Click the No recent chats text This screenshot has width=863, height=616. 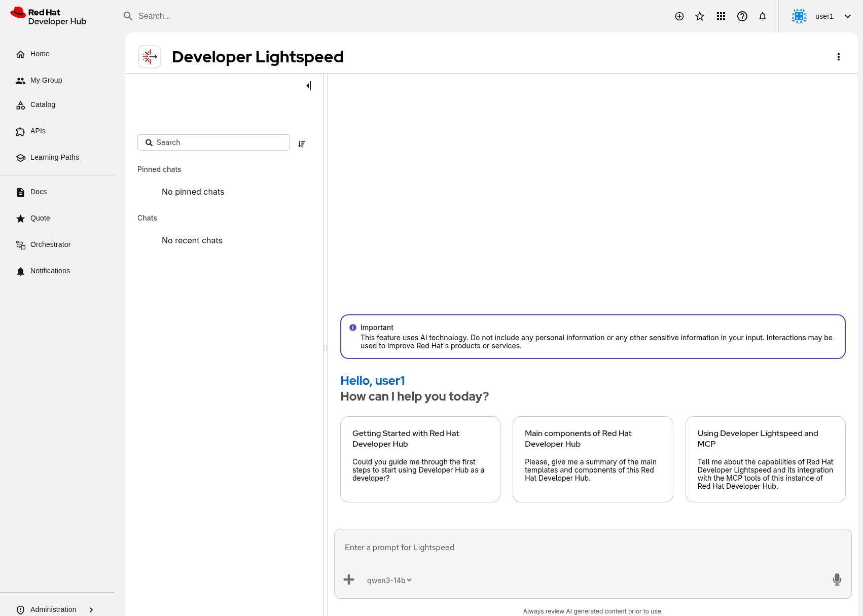pos(192,240)
